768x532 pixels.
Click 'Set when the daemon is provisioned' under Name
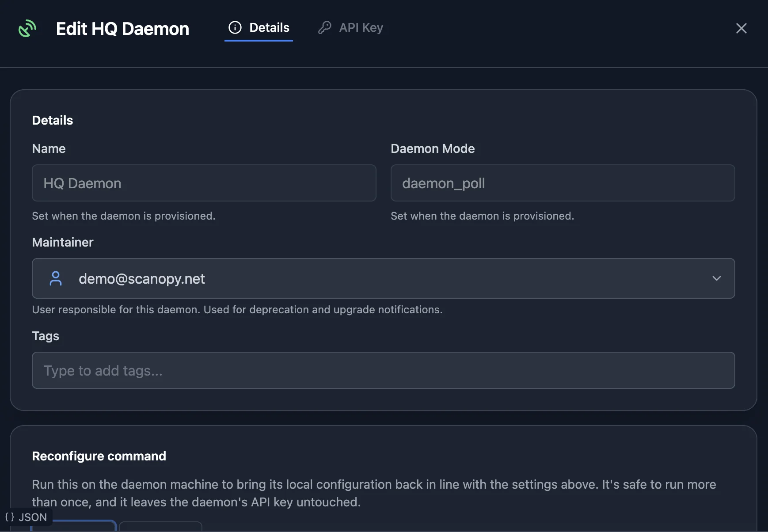coord(124,216)
